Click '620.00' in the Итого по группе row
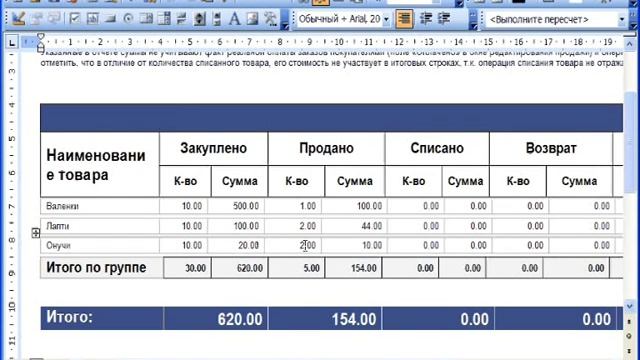 [250, 268]
